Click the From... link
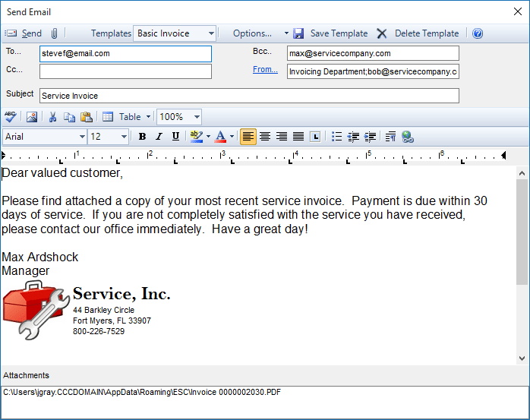530x420 pixels. pyautogui.click(x=265, y=69)
